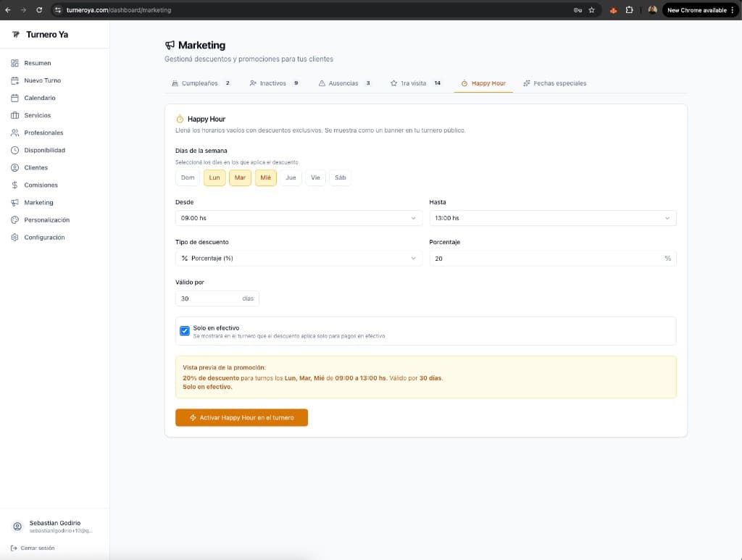
Task: Open Calendario via its calendar icon
Action: 14,98
